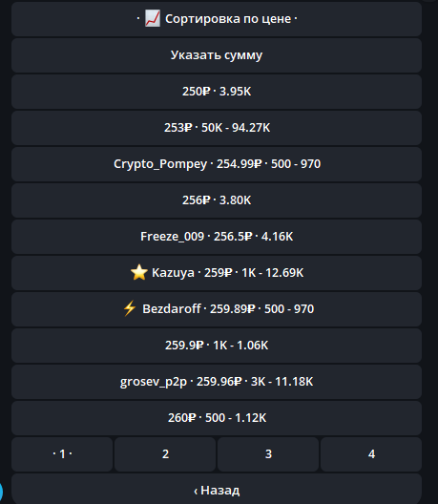This screenshot has height=504, width=438.
Task: Choose the 253₽ · 50K - 94.27K offer
Action: tap(217, 128)
